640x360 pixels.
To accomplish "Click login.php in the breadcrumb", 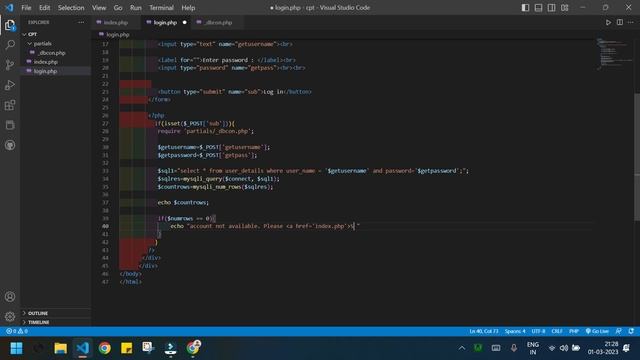I will click(x=118, y=35).
